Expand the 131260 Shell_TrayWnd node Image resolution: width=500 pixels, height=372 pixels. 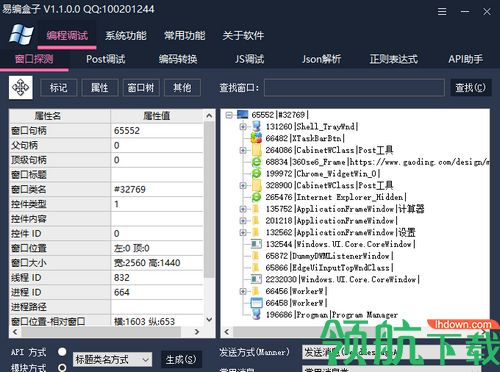point(243,126)
